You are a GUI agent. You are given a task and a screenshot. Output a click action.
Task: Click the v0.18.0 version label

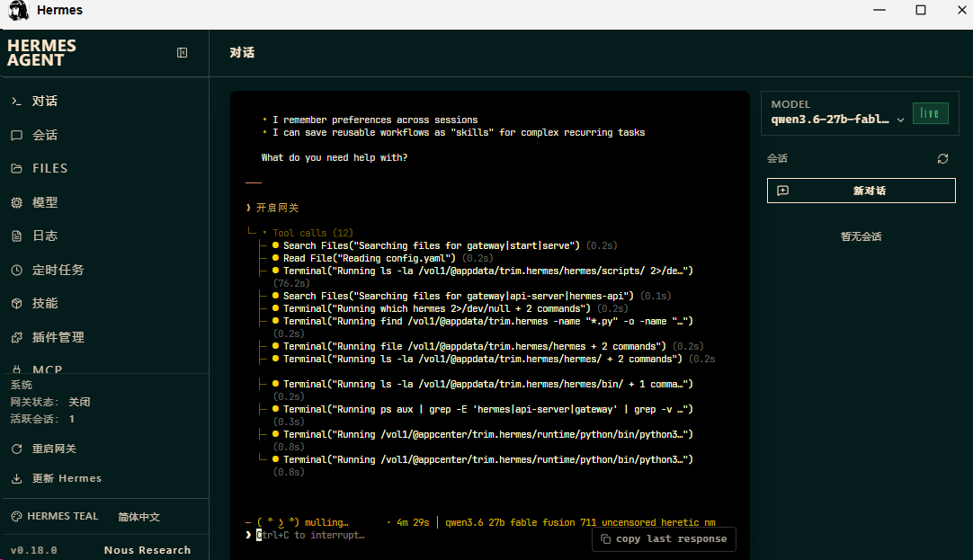(x=33, y=550)
